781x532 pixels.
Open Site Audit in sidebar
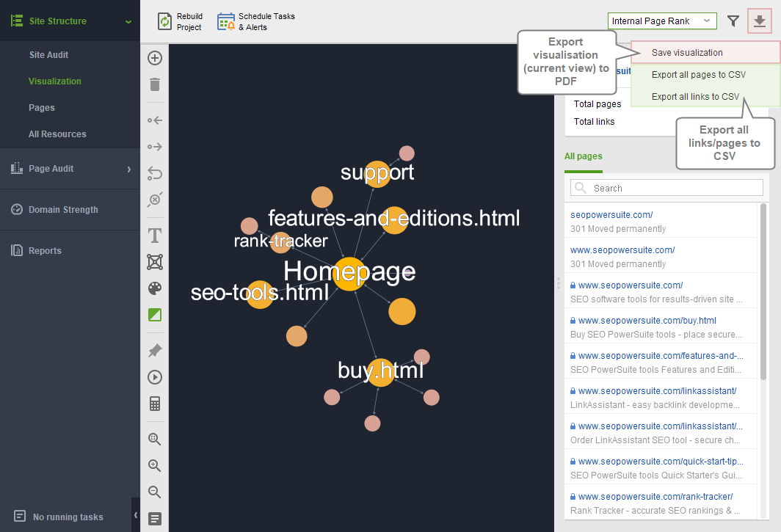pos(48,55)
